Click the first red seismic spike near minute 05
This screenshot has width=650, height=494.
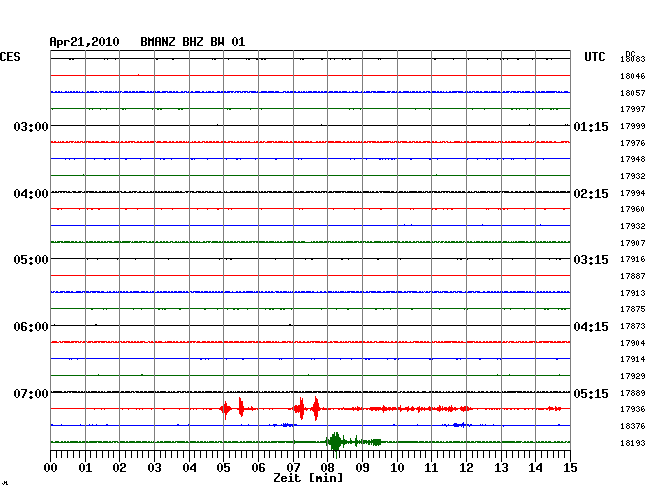tap(226, 409)
